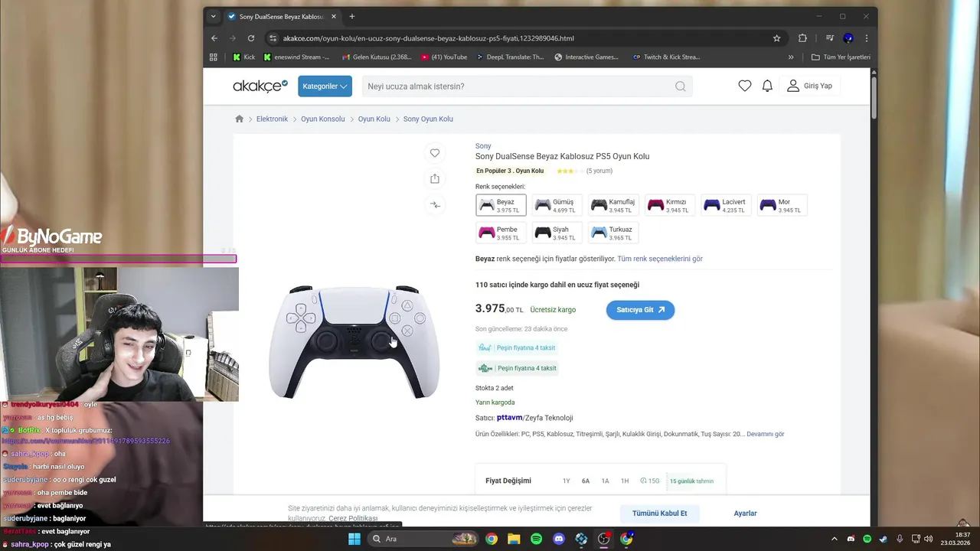Expand product specs with Devamını gör

pos(766,434)
